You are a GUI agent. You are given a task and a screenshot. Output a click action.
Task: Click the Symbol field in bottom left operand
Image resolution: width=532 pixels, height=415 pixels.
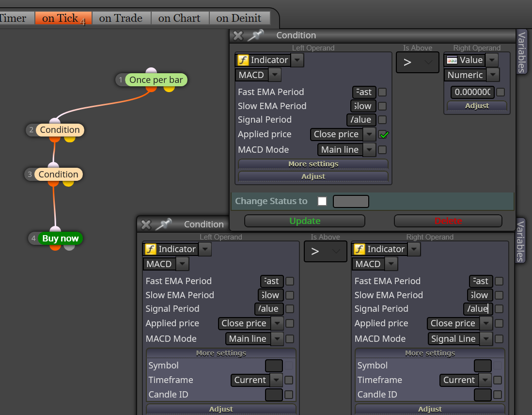click(x=274, y=366)
